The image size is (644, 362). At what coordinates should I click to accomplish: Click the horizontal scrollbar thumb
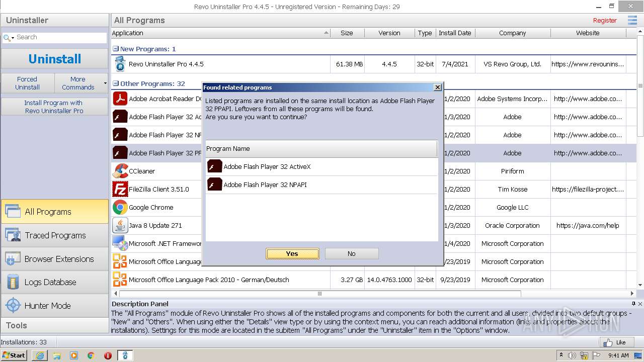tap(320, 294)
